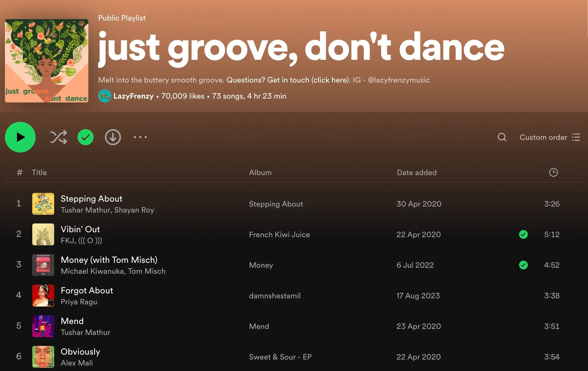Image resolution: width=588 pixels, height=371 pixels.
Task: Open artist Tushar Mathur on track 1
Action: [86, 210]
